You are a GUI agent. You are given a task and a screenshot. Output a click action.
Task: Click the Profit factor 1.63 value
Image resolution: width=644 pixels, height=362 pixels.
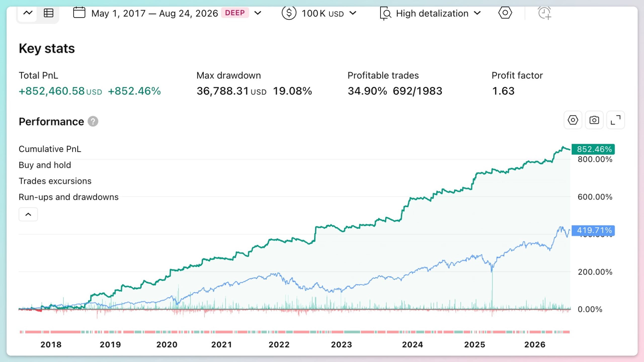click(503, 91)
